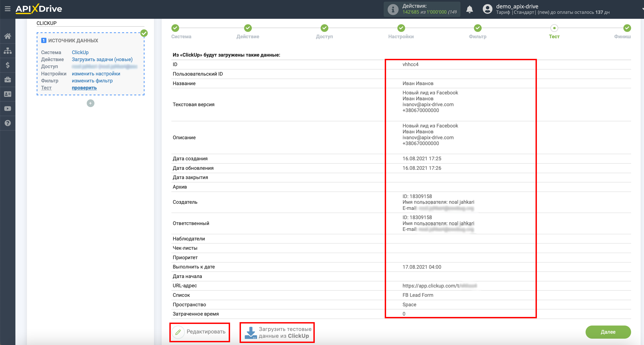Screen dimensions: 644x345
Task: Click the Чек-листы row label
Action: pyautogui.click(x=185, y=248)
